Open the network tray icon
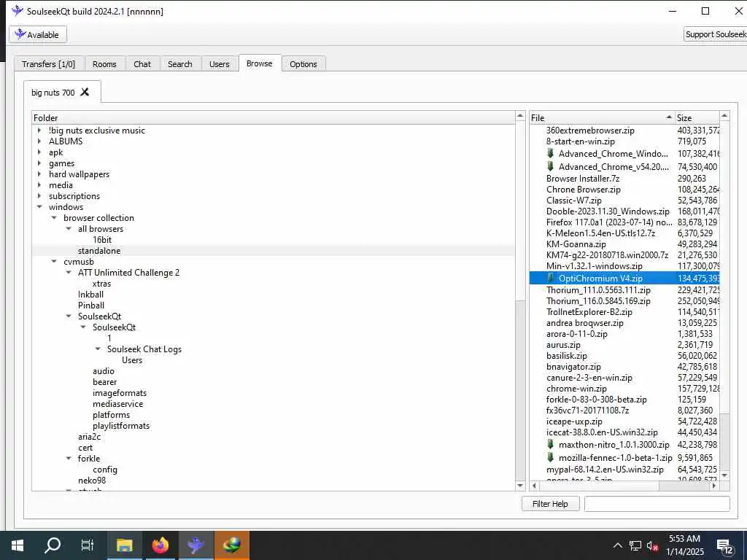747x560 pixels. point(635,545)
